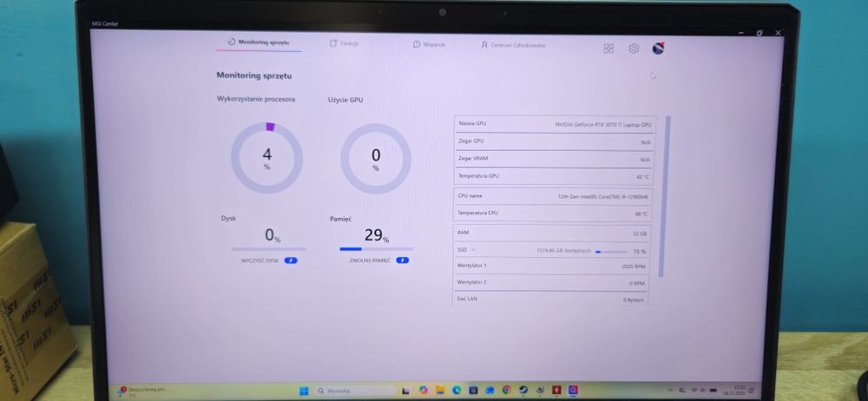Click the Pamięć usage bar
The width and height of the screenshot is (868, 401).
point(377,249)
